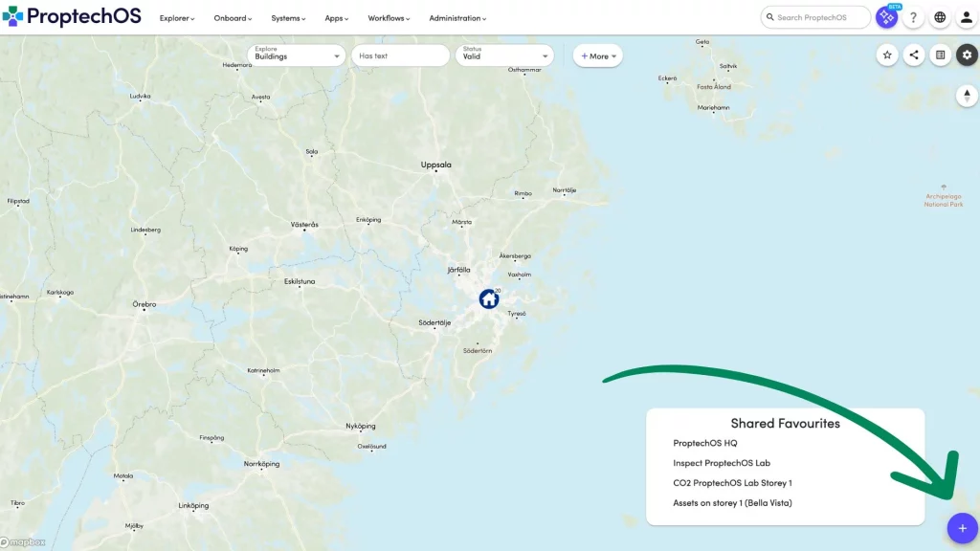Open the Explorer menu
Viewport: 980px width, 551px height.
177,18
